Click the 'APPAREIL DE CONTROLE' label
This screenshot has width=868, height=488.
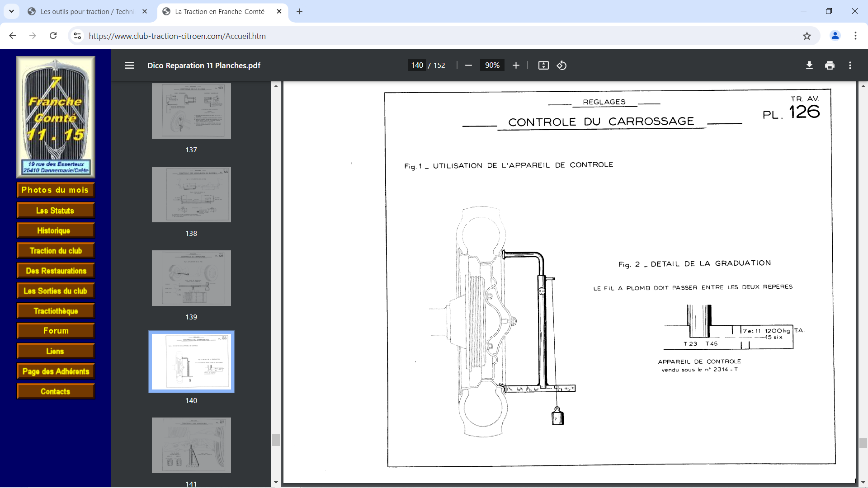click(699, 361)
